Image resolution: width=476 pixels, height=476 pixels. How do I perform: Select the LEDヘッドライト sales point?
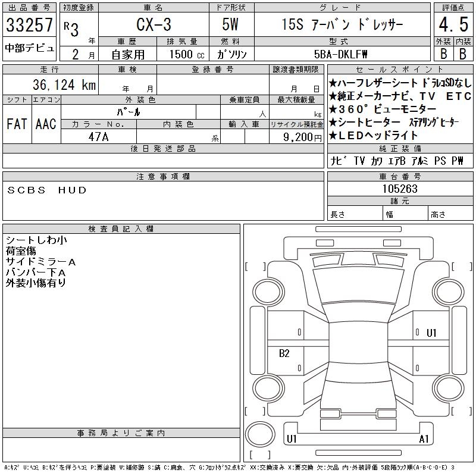[374, 136]
